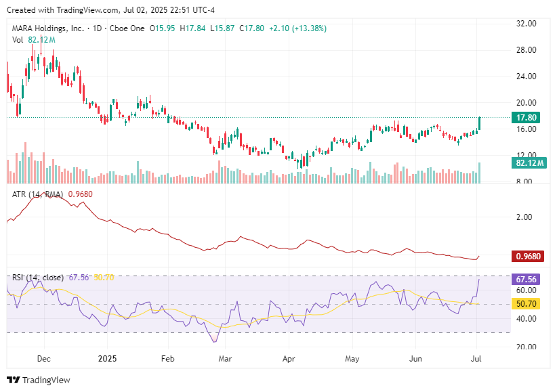Click the 2.00 ATR scale label
Viewport: 557px width, 392px height.
(x=524, y=217)
